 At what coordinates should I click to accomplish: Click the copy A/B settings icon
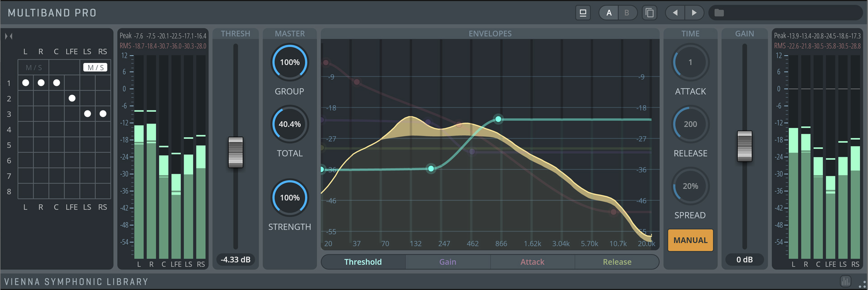coord(650,13)
